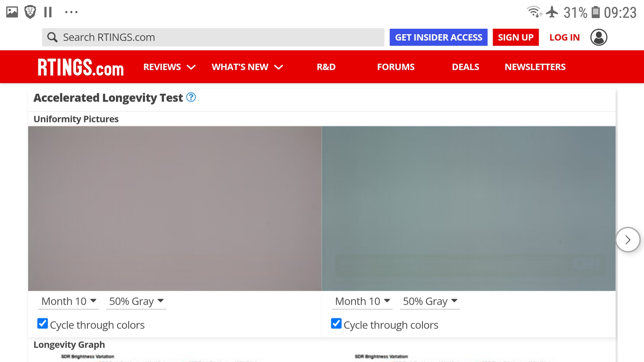Image resolution: width=644 pixels, height=362 pixels.
Task: Open left Month 10 dropdown
Action: [x=69, y=301]
